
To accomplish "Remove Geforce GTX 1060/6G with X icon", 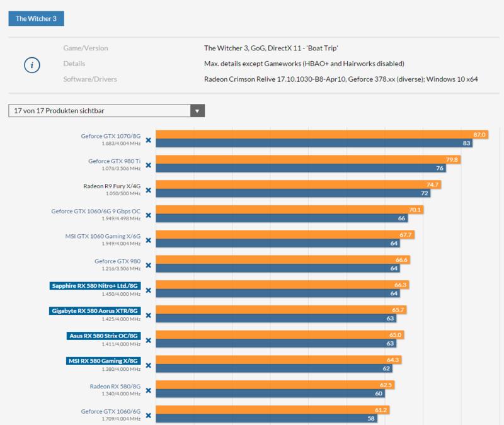I will coord(149,414).
